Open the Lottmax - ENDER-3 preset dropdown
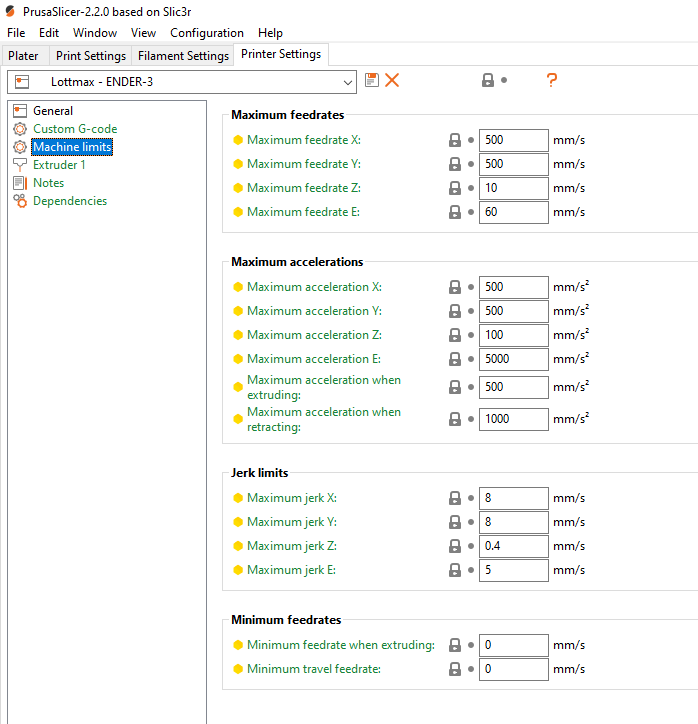698x724 pixels. pyautogui.click(x=182, y=82)
